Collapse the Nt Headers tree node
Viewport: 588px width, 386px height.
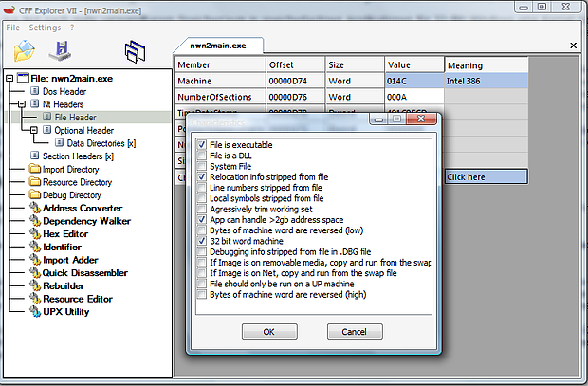click(x=21, y=104)
